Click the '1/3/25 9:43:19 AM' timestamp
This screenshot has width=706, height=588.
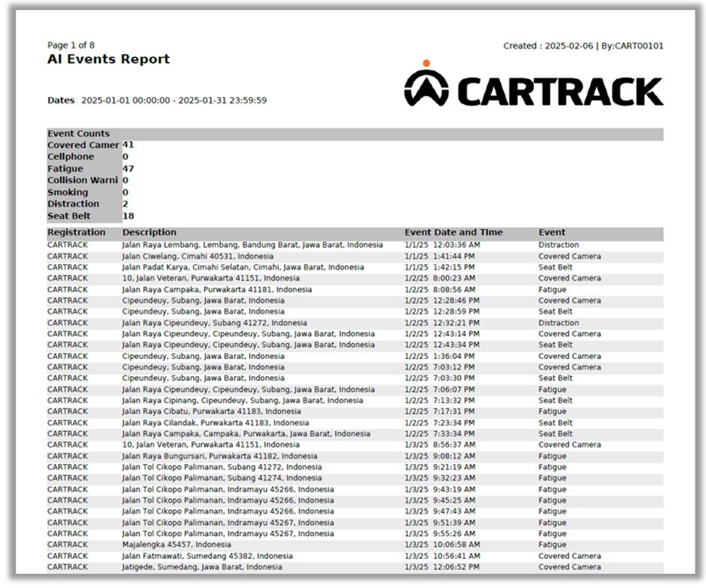pyautogui.click(x=440, y=490)
